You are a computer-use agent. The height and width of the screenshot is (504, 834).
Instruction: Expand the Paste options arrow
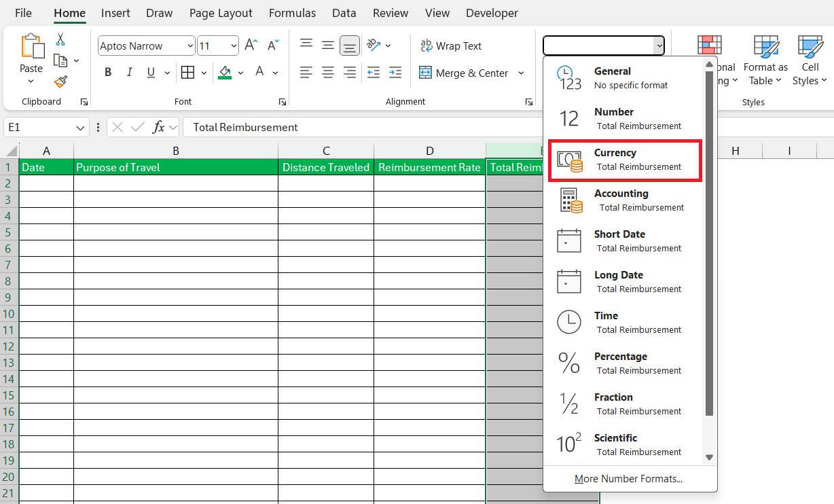(31, 82)
